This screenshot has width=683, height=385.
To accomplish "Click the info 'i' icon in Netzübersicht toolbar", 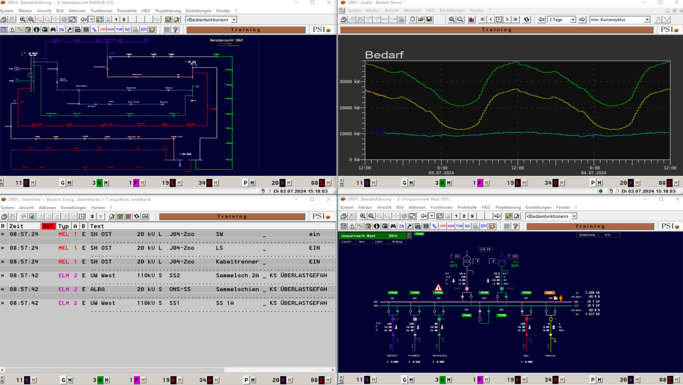I will tap(36, 30).
